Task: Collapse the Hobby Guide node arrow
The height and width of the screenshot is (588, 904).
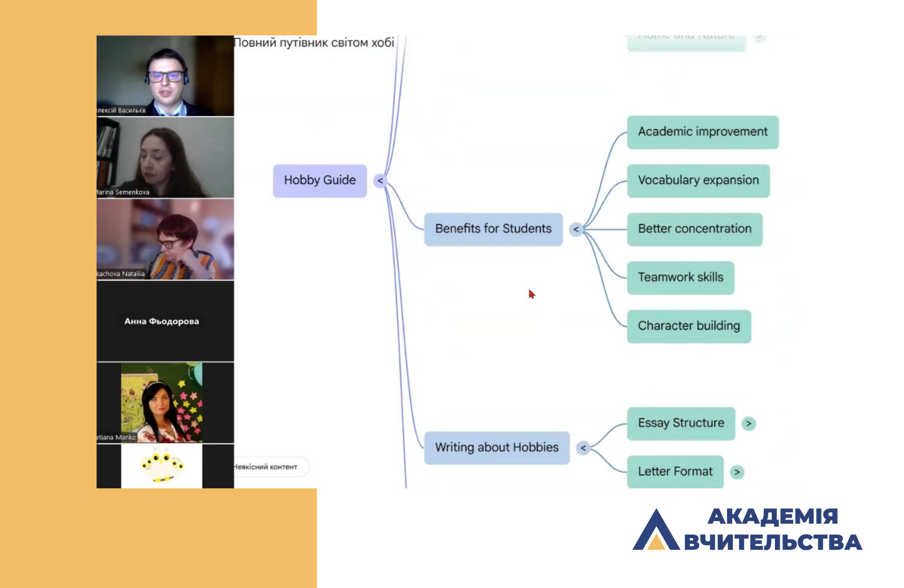Action: tap(380, 181)
